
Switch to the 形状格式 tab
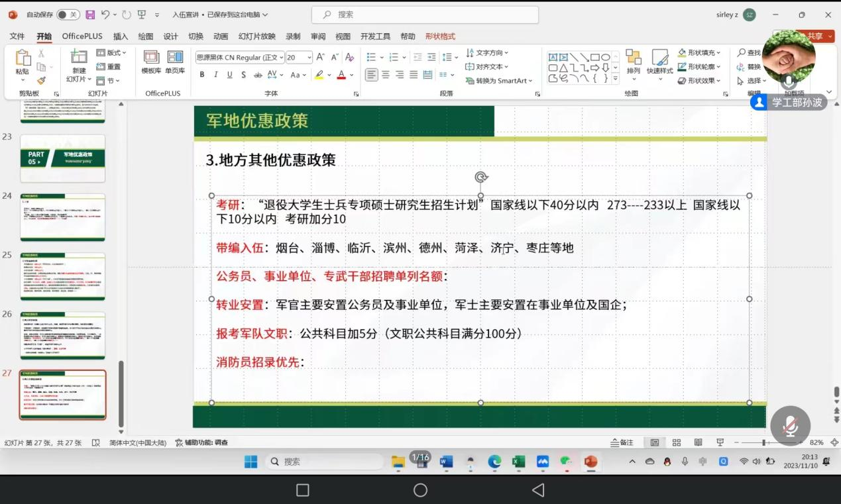click(440, 36)
